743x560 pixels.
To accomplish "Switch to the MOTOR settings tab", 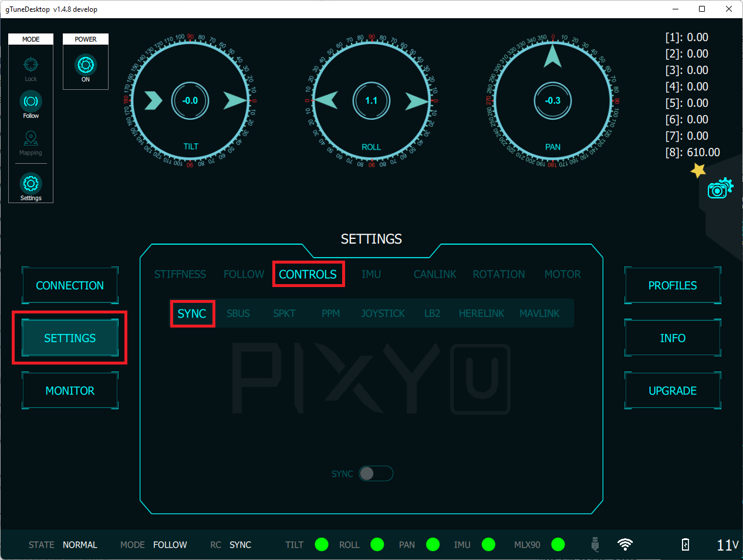I will tap(562, 274).
